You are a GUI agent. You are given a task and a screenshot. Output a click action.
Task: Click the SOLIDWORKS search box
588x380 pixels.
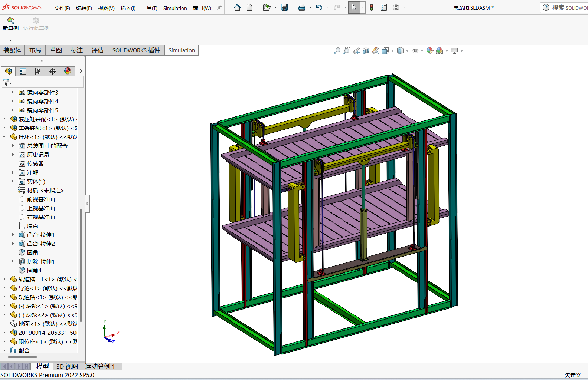pos(568,7)
